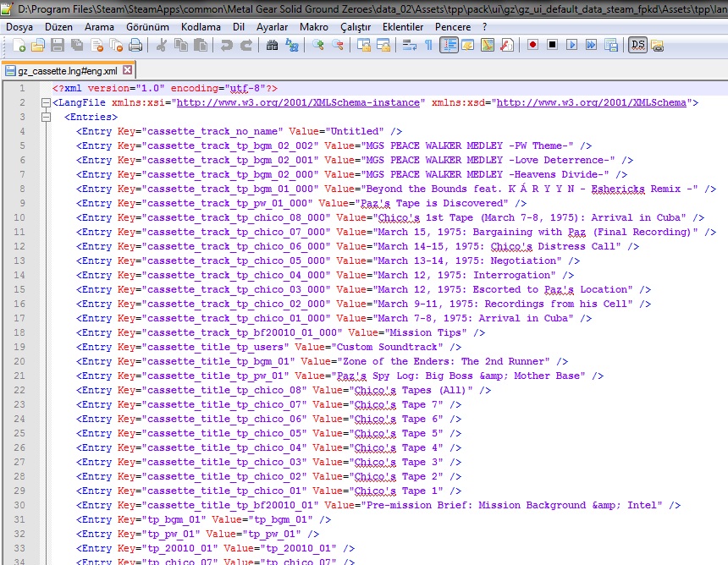Open Replace dialog icon
728x565 pixels.
[291, 45]
